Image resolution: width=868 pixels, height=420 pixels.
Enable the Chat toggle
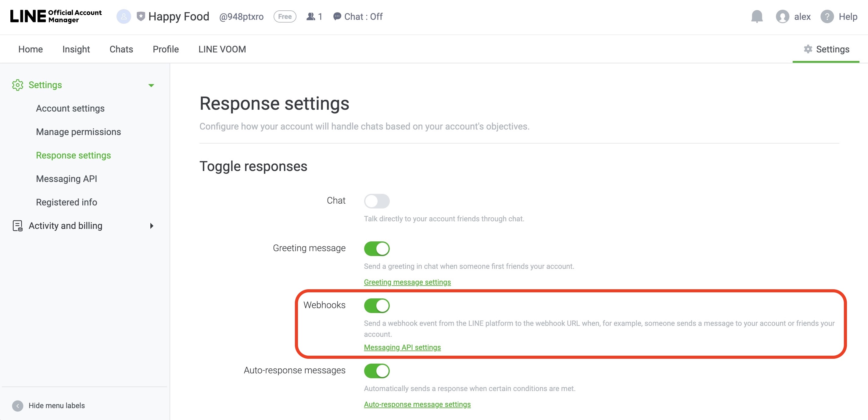pyautogui.click(x=376, y=201)
